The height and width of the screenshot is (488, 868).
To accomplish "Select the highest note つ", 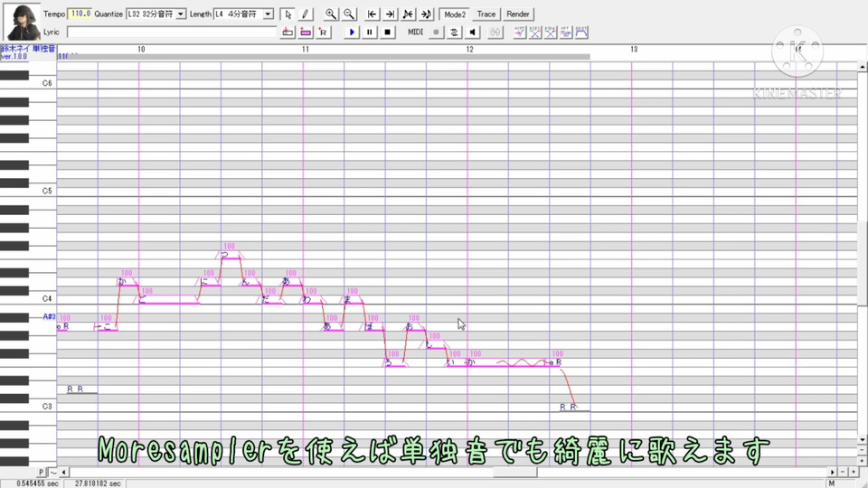I will click(x=231, y=255).
